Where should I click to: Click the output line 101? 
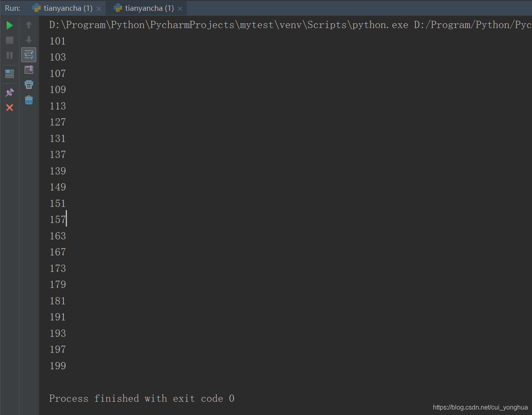point(58,41)
